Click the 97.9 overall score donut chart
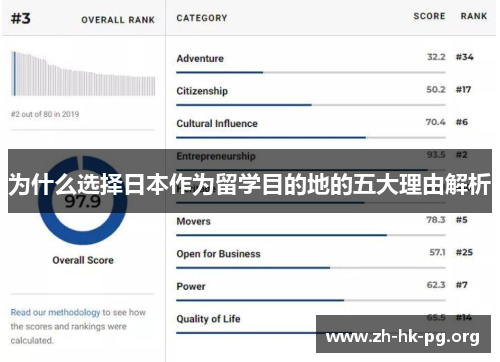Screen dimensions: 500x362 coord(83,200)
